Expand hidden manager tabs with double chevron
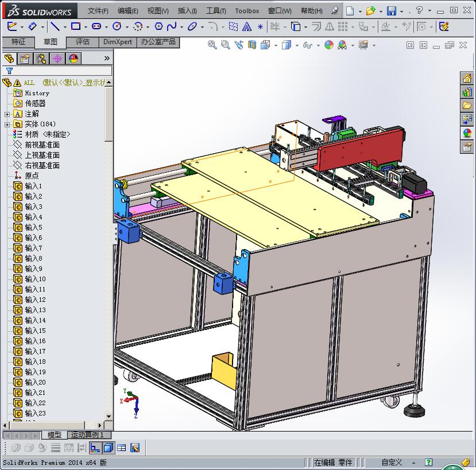Viewport: 476px width, 470px height. pyautogui.click(x=107, y=59)
